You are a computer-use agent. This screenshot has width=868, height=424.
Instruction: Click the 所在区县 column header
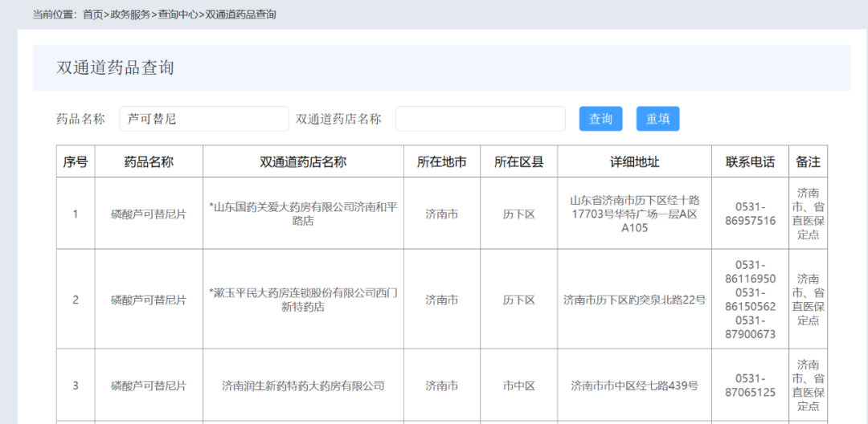(518, 161)
